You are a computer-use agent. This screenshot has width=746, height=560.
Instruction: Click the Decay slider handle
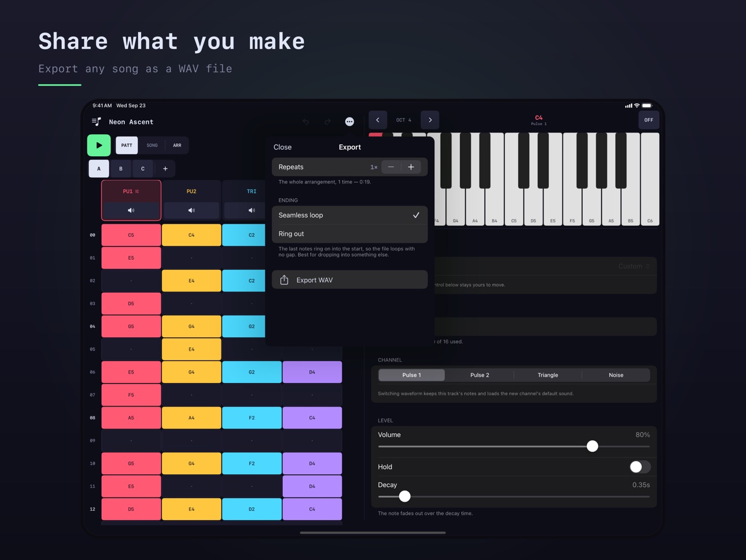point(405,496)
